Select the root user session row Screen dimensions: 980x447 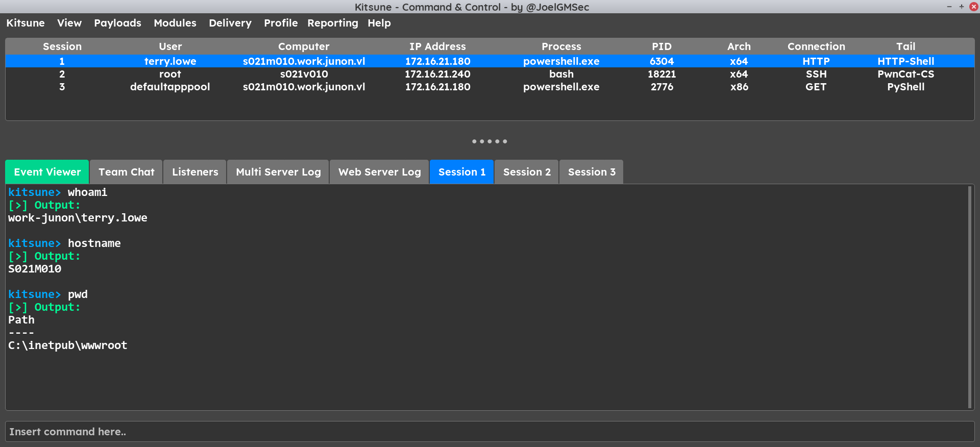click(490, 74)
